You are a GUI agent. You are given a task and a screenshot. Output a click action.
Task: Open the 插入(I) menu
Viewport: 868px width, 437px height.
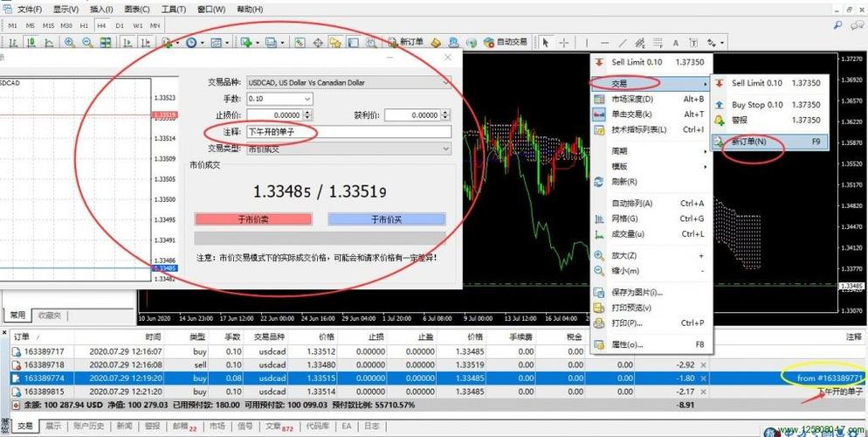pos(101,10)
